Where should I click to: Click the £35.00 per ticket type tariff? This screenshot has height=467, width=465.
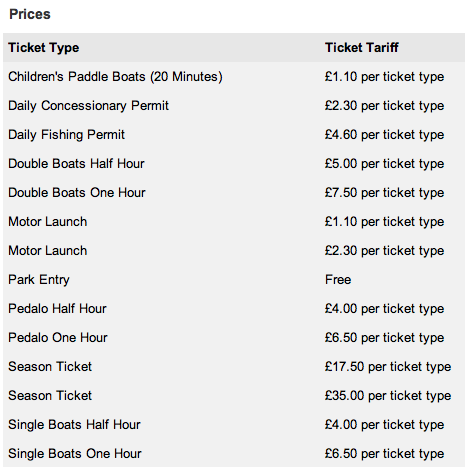(x=388, y=396)
